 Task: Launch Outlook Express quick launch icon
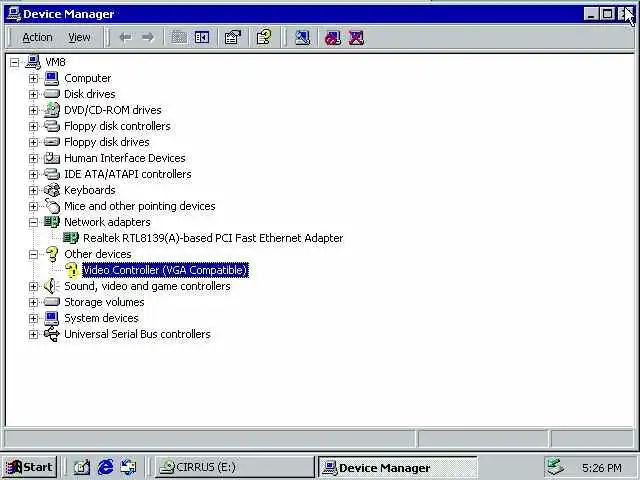point(129,467)
